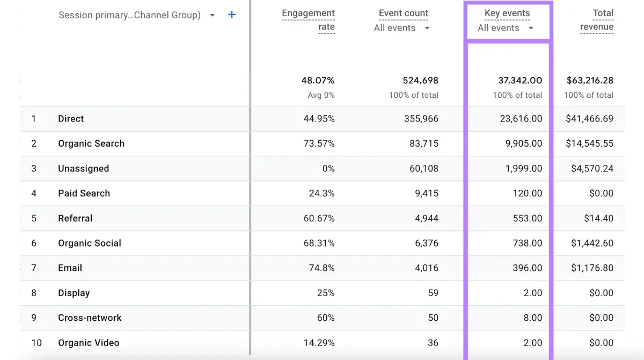
Task: Click Paid Search event count 9,415
Action: point(427,193)
